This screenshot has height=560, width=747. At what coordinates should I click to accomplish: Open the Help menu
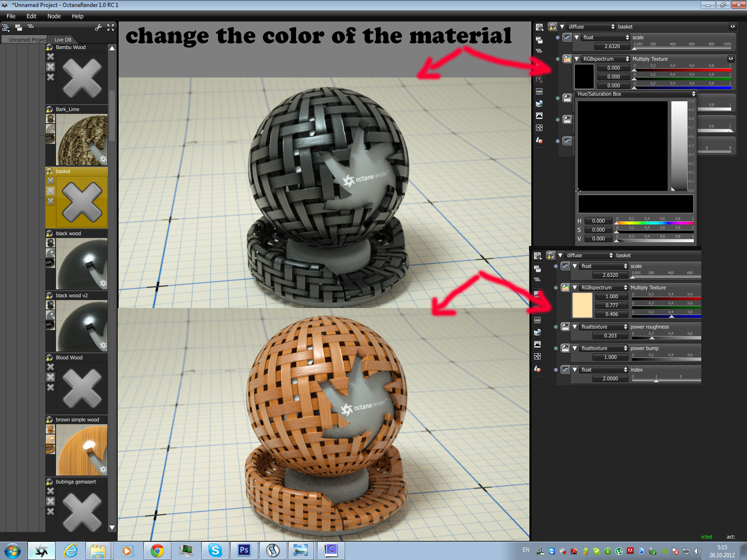point(78,16)
